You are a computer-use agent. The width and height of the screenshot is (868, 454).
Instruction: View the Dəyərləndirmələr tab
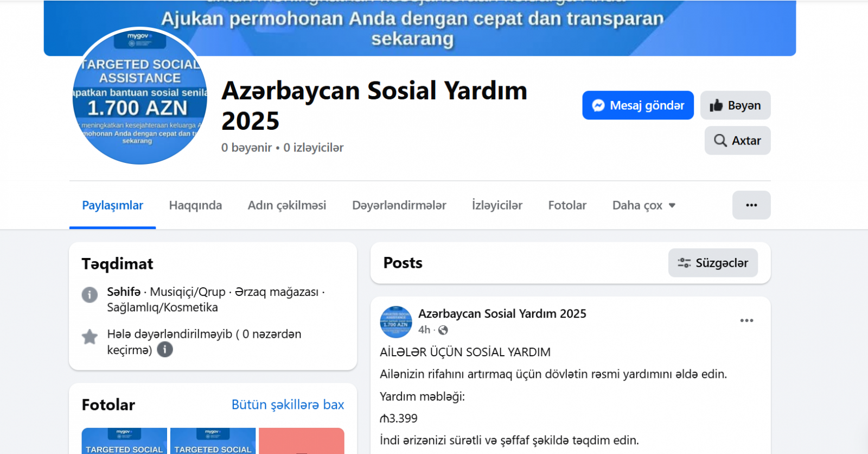coord(399,205)
